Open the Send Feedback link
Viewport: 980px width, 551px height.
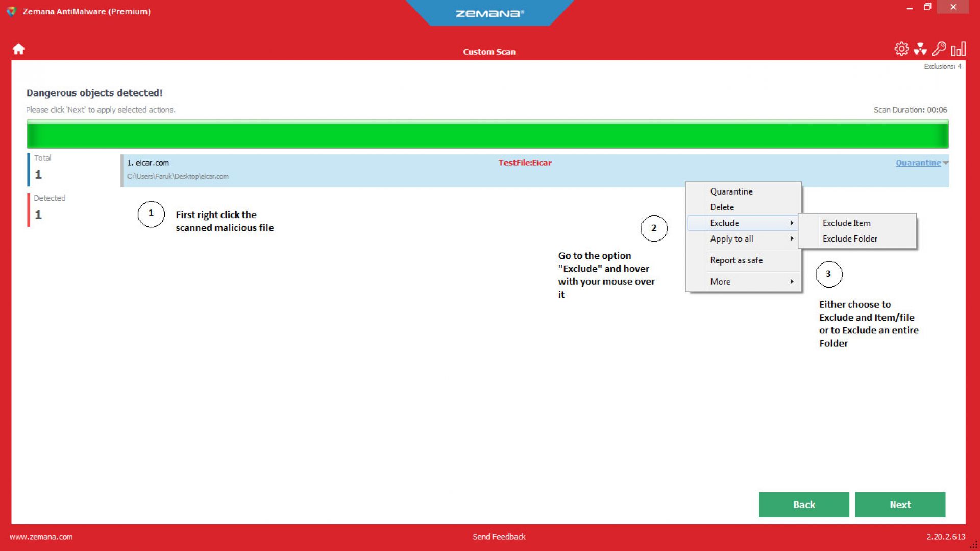point(499,537)
